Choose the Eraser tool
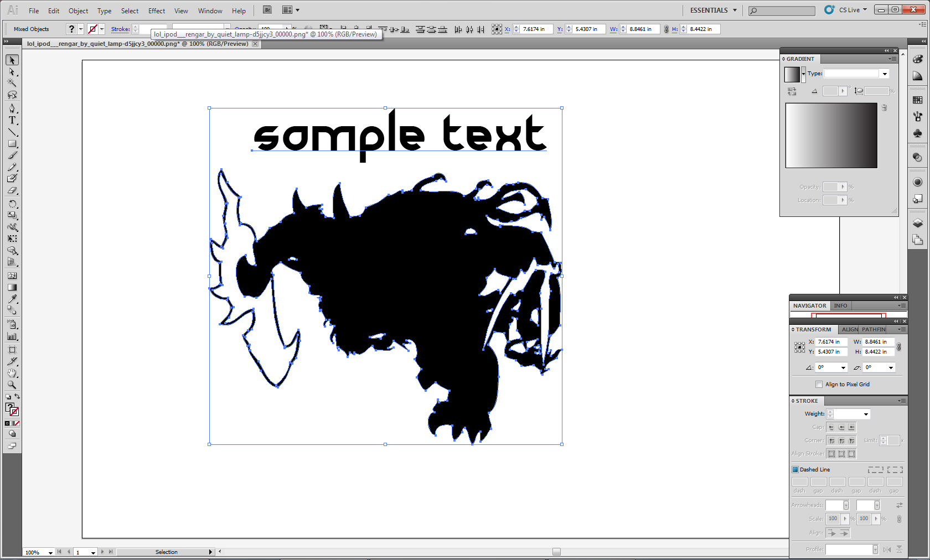The height and width of the screenshot is (560, 930). [x=12, y=190]
